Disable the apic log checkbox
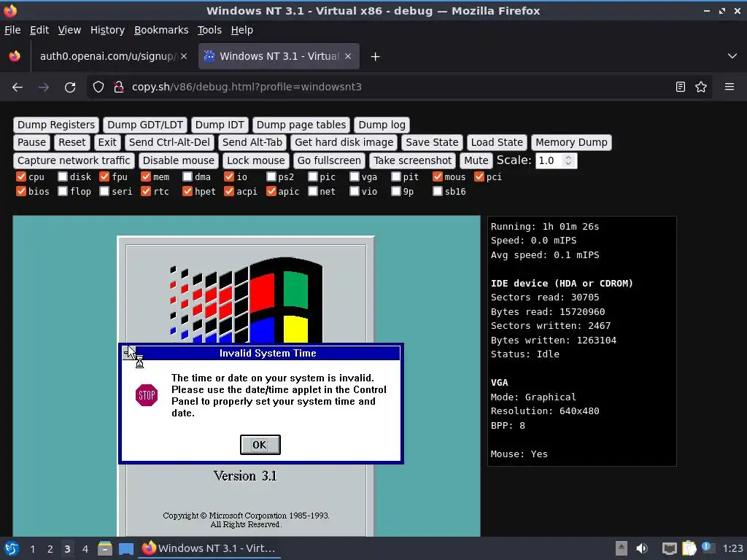Viewport: 747px width, 560px height. (271, 191)
